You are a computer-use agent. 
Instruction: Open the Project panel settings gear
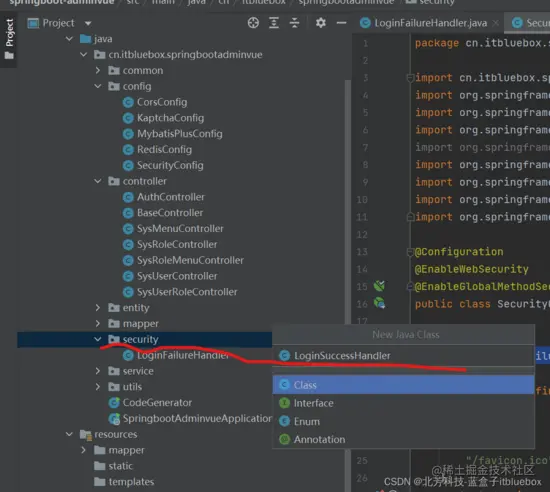[321, 23]
